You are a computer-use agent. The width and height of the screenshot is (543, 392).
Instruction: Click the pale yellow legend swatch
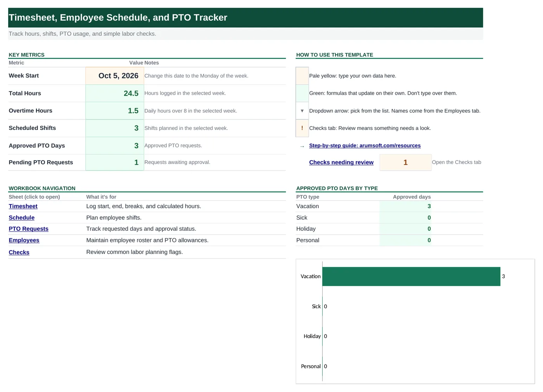coord(302,76)
